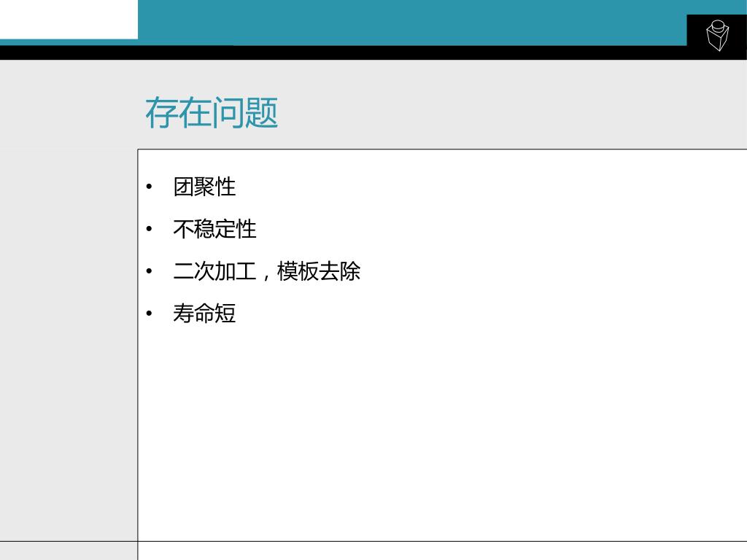Click the bullet text 团聚性
The width and height of the screenshot is (747, 560).
[x=204, y=187]
